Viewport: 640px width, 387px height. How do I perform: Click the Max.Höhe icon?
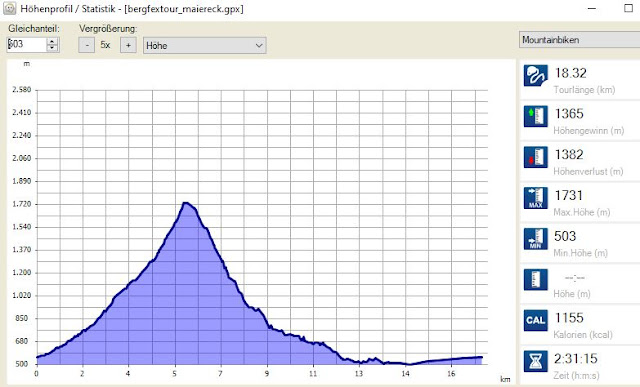[536, 198]
